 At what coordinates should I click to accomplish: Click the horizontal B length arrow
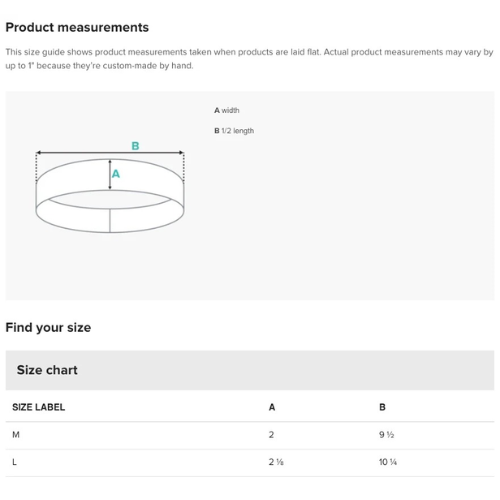(x=110, y=153)
